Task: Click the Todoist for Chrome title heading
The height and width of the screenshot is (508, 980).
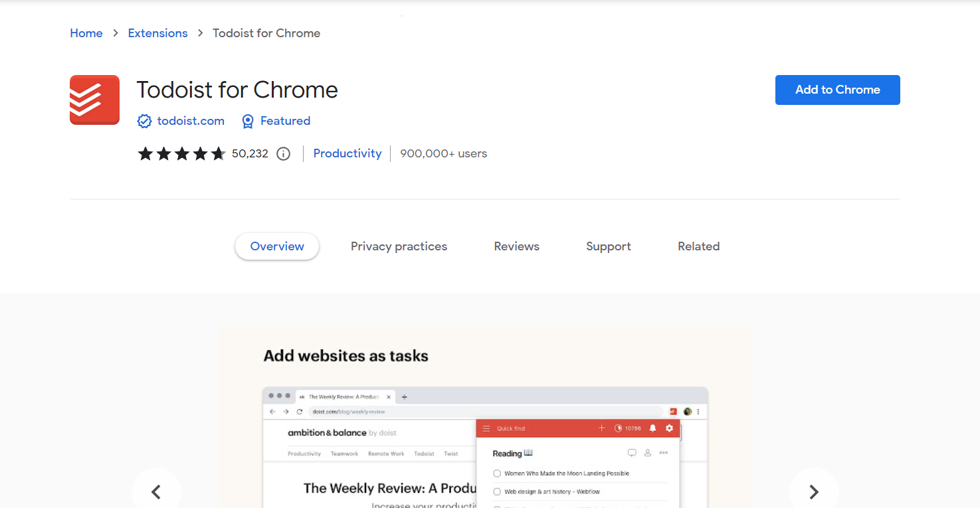Action: (237, 90)
